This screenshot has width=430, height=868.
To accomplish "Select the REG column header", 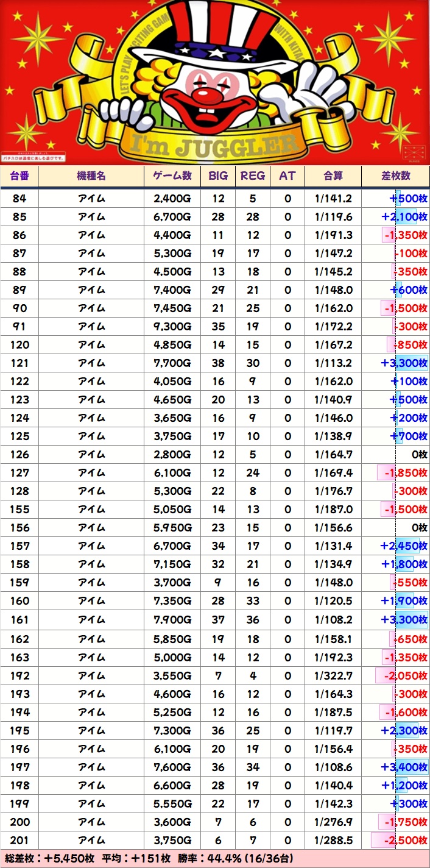I will 253,176.
